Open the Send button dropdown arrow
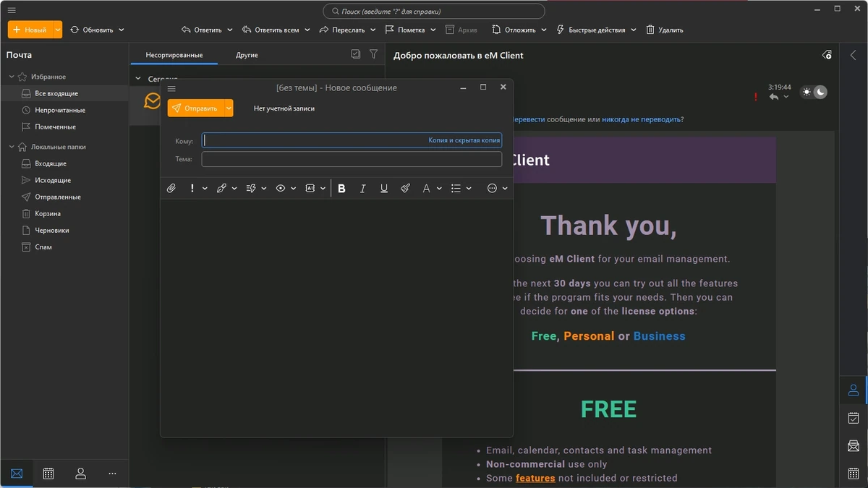Image resolution: width=868 pixels, height=488 pixels. tap(229, 108)
